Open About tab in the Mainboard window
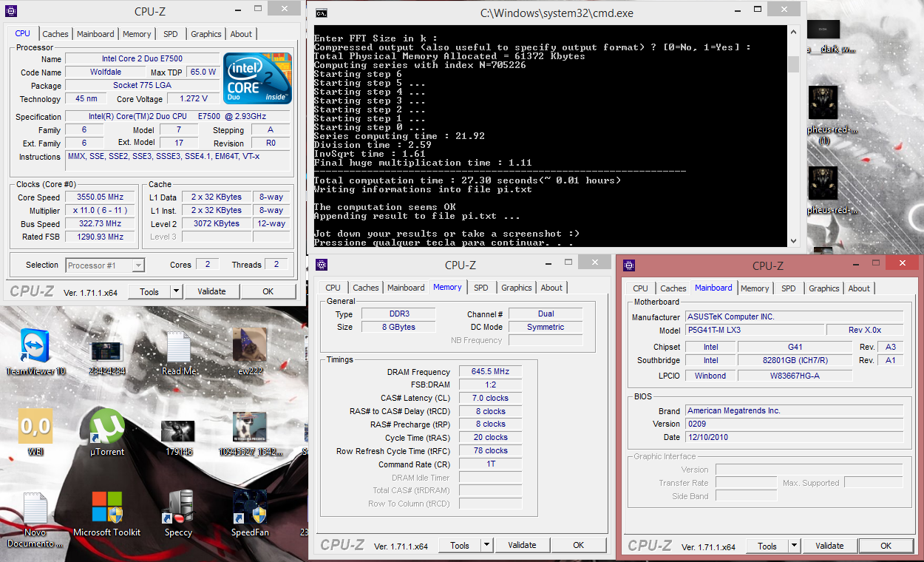Image resolution: width=924 pixels, height=562 pixels. point(859,288)
